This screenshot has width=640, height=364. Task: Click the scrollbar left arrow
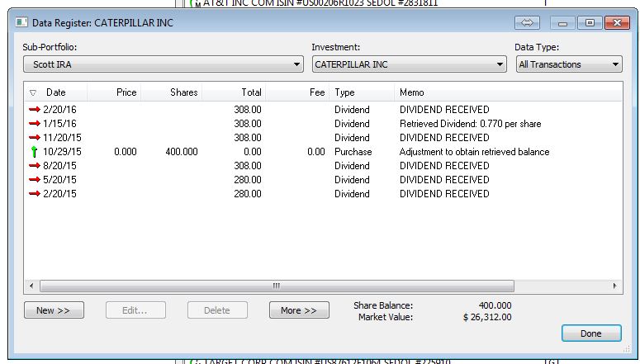pyautogui.click(x=32, y=286)
